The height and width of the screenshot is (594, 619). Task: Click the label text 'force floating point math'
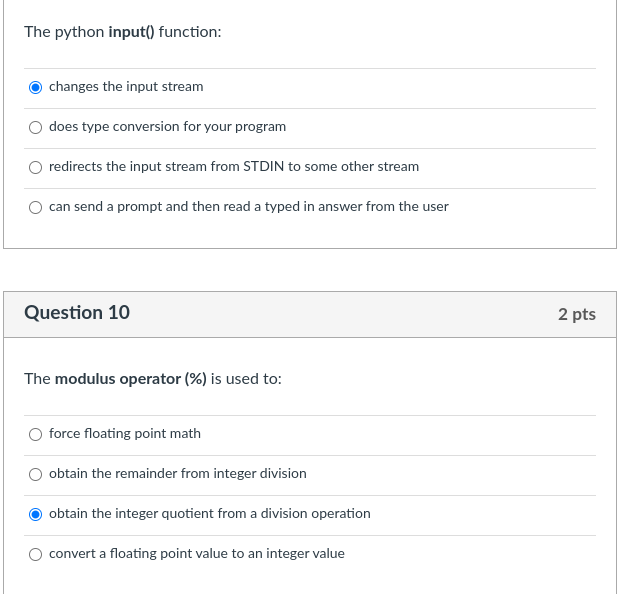(x=125, y=433)
